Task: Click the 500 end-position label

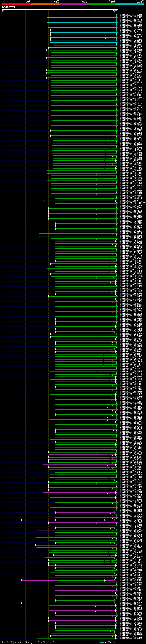Action: click(115, 11)
